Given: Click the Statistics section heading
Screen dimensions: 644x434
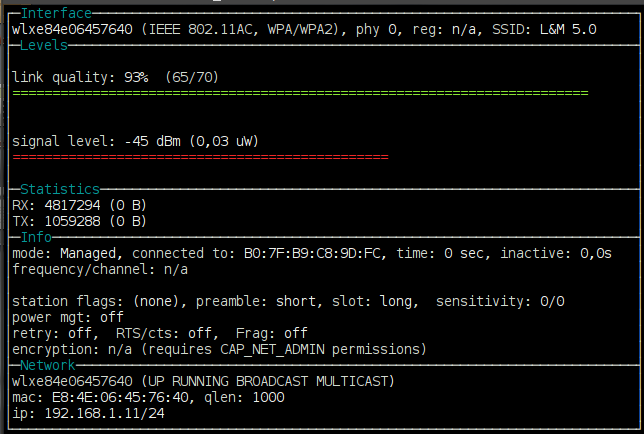Looking at the screenshot, I should click(60, 189).
